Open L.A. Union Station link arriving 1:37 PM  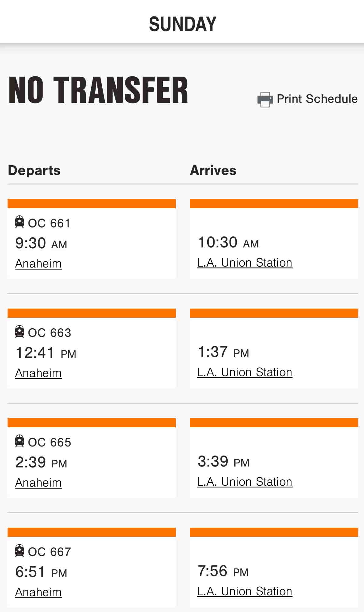pos(245,372)
